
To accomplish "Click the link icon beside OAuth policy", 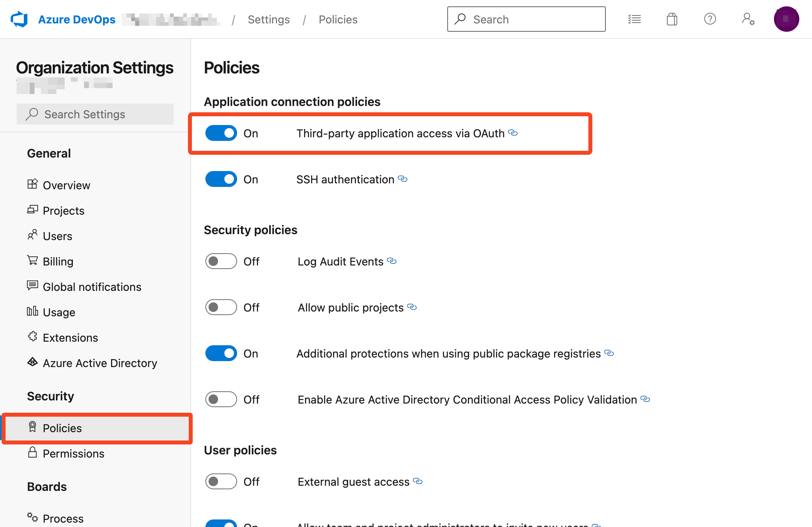I will (x=513, y=133).
